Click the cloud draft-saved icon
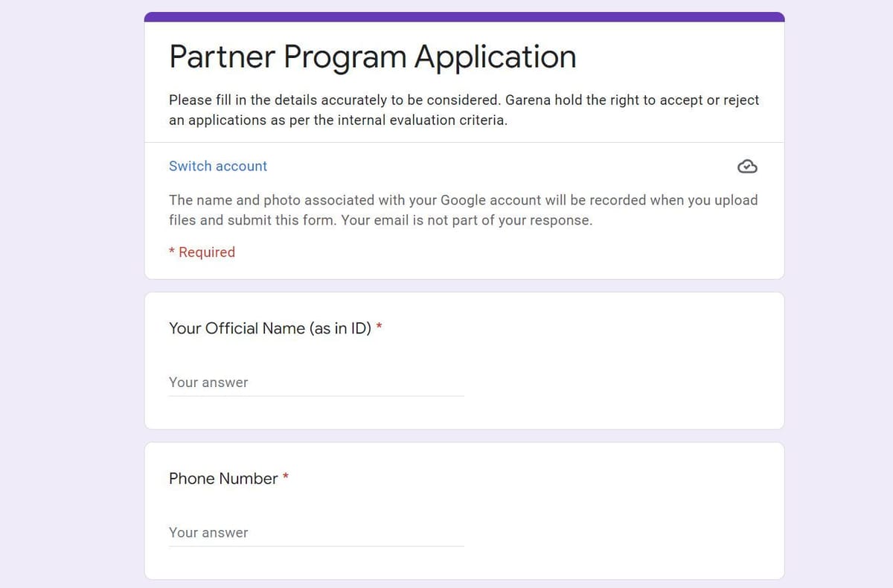The width and height of the screenshot is (893, 588). [747, 166]
